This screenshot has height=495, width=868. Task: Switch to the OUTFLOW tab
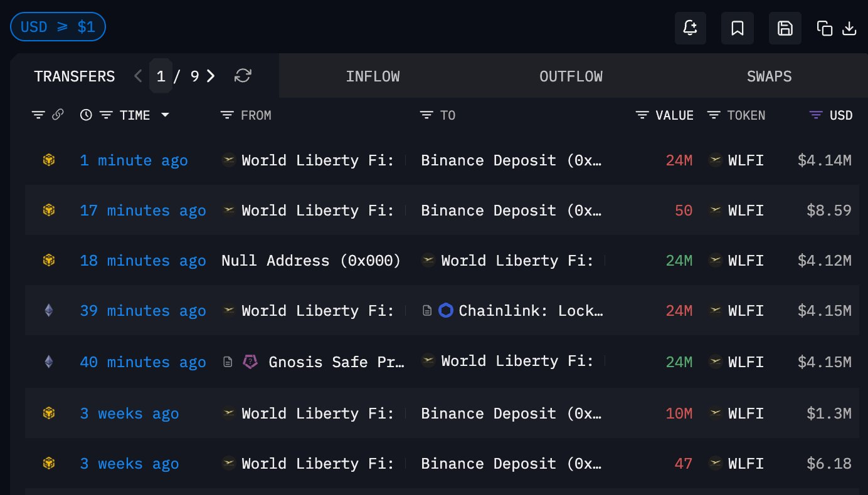click(571, 76)
